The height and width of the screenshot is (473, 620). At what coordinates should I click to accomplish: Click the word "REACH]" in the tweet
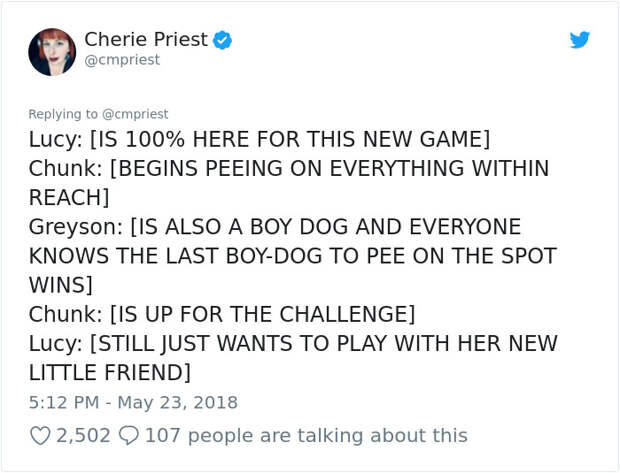click(69, 197)
